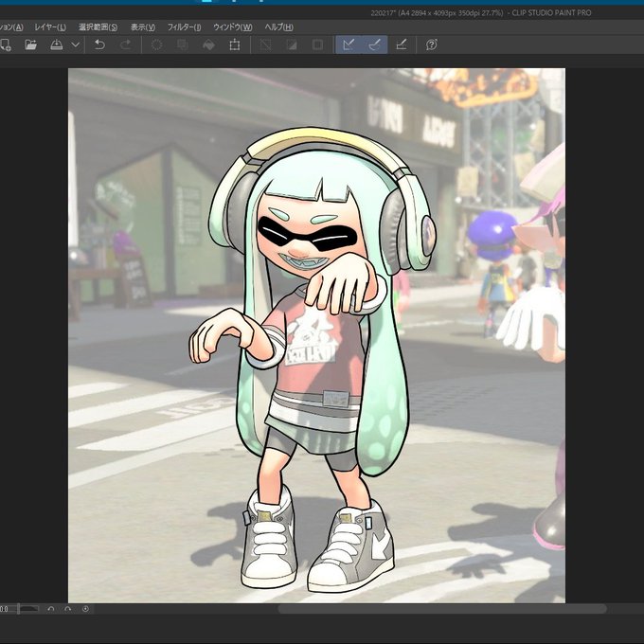Toggle Snap to Ruler
Viewport: 644px width, 644px height.
(x=349, y=45)
